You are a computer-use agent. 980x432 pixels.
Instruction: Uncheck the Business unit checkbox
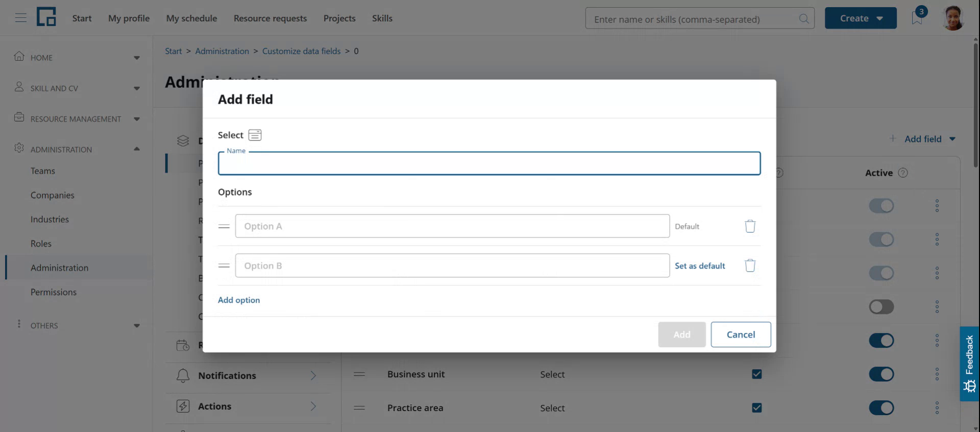(757, 374)
